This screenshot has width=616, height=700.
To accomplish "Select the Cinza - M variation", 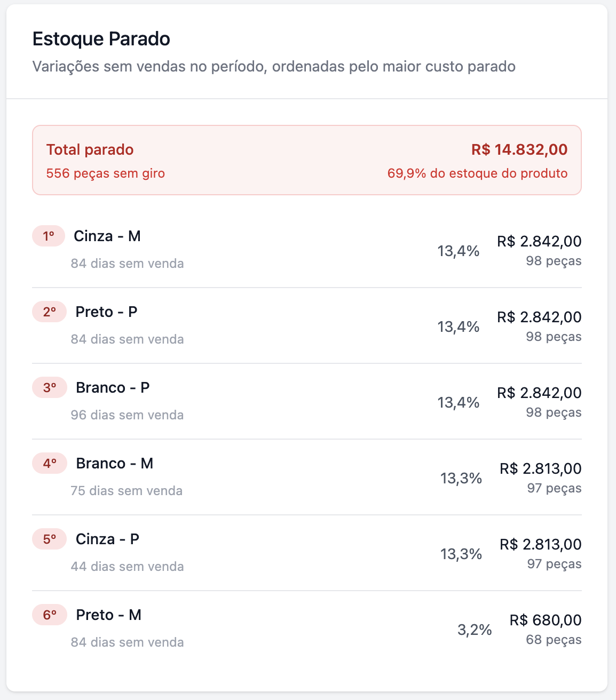I will tap(107, 236).
